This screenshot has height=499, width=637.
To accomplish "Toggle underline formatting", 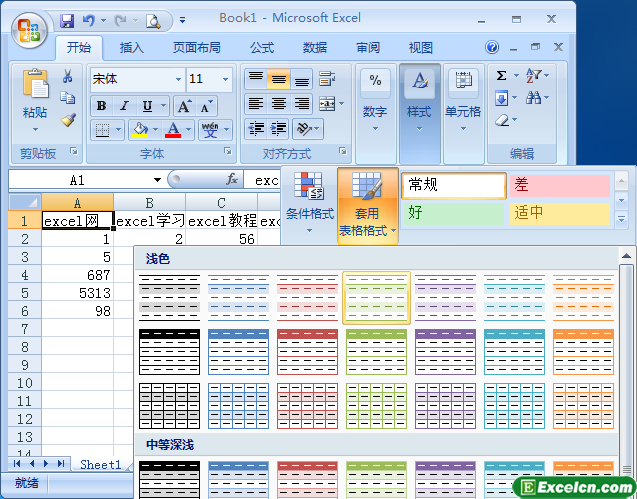I will click(x=147, y=106).
